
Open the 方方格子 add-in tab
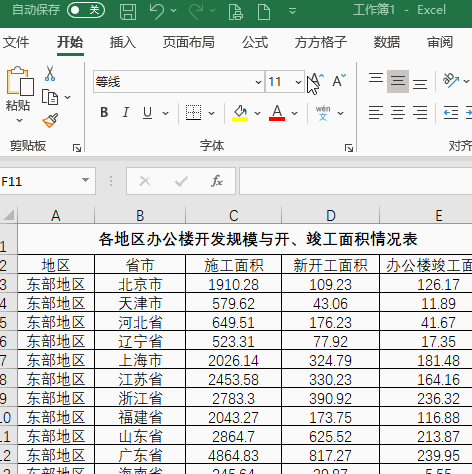point(321,42)
